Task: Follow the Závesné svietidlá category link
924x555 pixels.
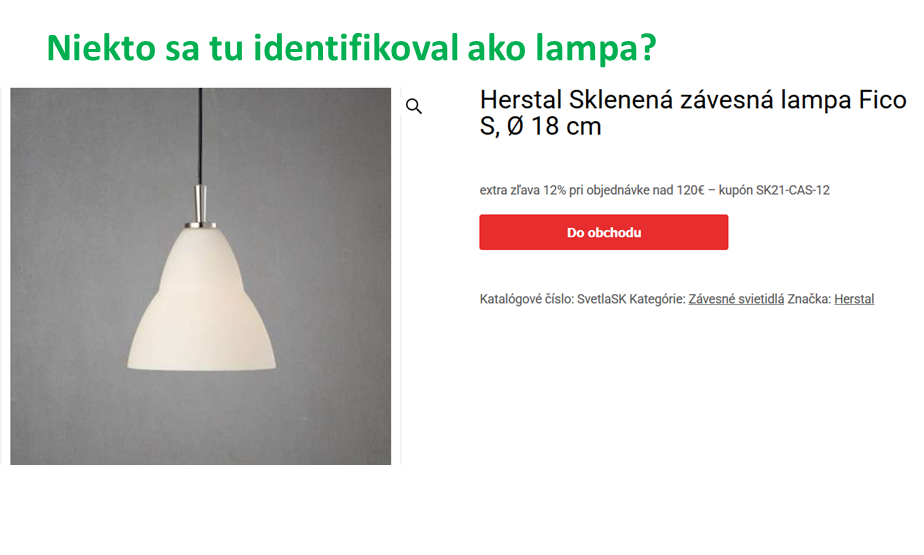Action: tap(736, 299)
